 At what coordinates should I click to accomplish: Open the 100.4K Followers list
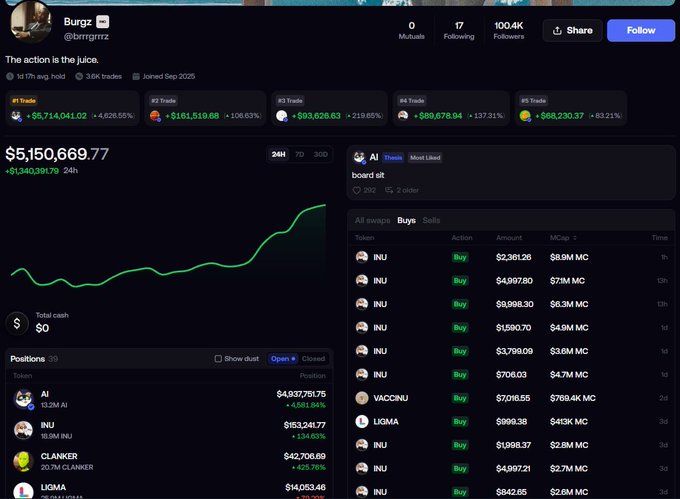509,30
